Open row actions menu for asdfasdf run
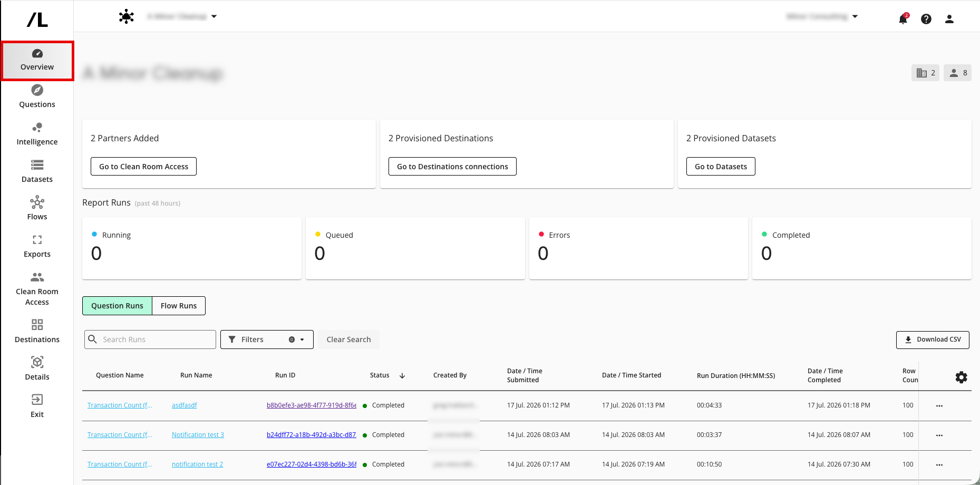The image size is (980, 485). pyautogui.click(x=939, y=406)
